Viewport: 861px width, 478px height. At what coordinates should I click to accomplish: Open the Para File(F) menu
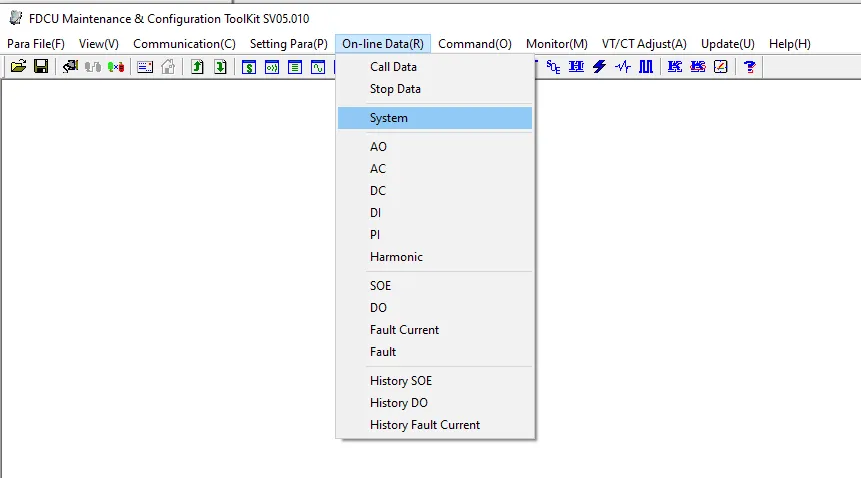click(x=36, y=44)
